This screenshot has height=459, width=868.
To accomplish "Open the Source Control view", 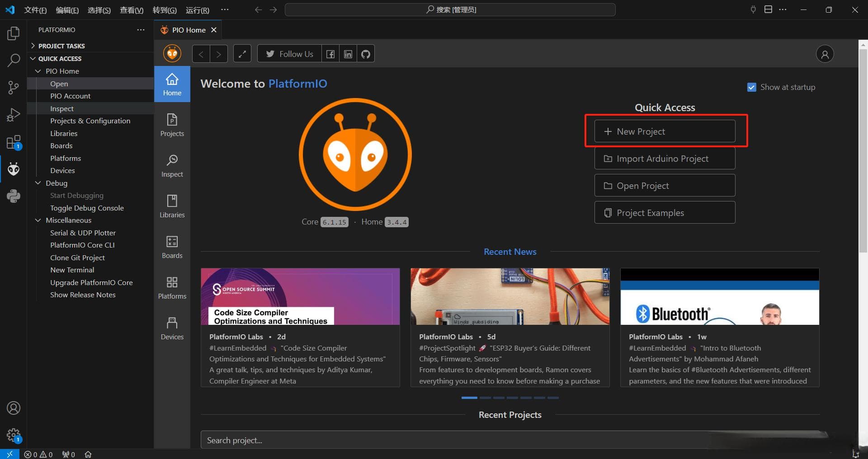I will (x=14, y=88).
